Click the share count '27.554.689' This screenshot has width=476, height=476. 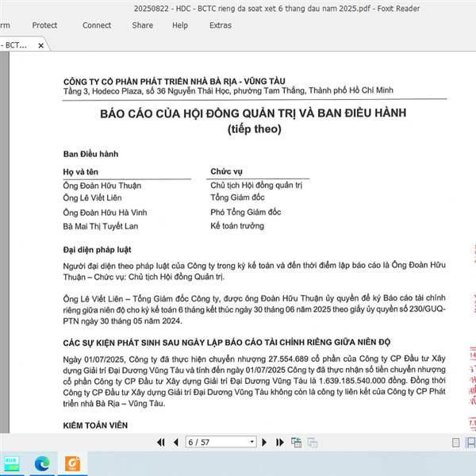click(289, 359)
